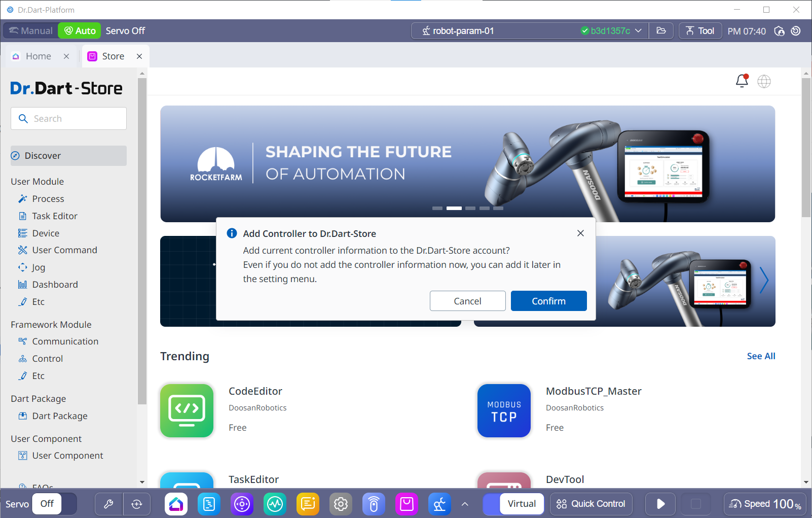Open the Store shopping bag icon in taskbar
Viewport: 812px width, 518px height.
pos(407,504)
